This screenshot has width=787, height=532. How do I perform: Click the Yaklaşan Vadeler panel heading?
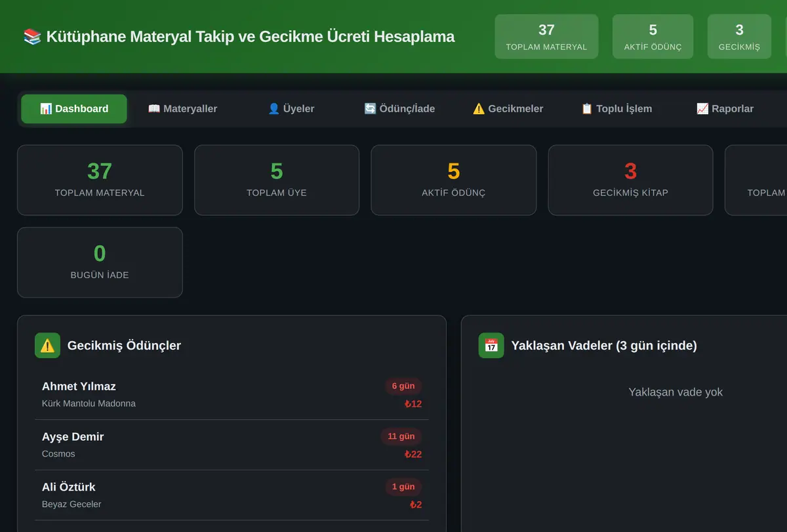tap(604, 346)
